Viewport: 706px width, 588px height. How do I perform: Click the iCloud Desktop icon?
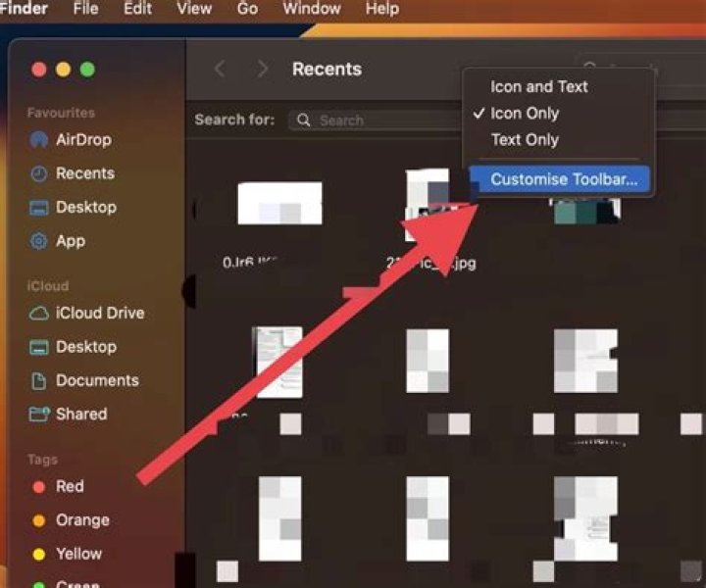(38, 347)
